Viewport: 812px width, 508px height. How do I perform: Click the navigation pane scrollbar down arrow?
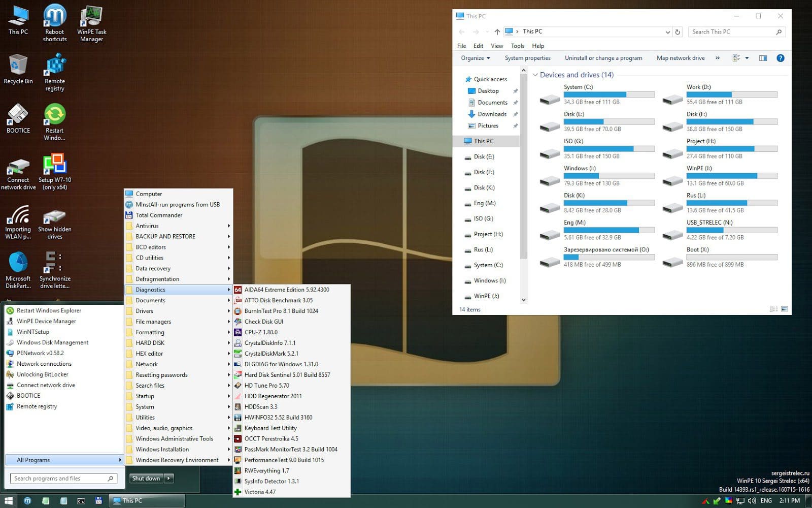524,300
